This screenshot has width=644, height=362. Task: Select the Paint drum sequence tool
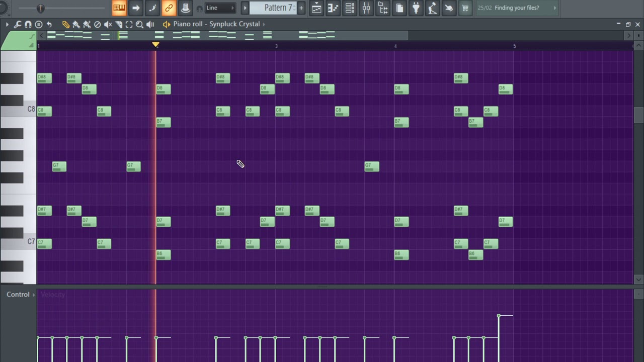click(x=87, y=24)
